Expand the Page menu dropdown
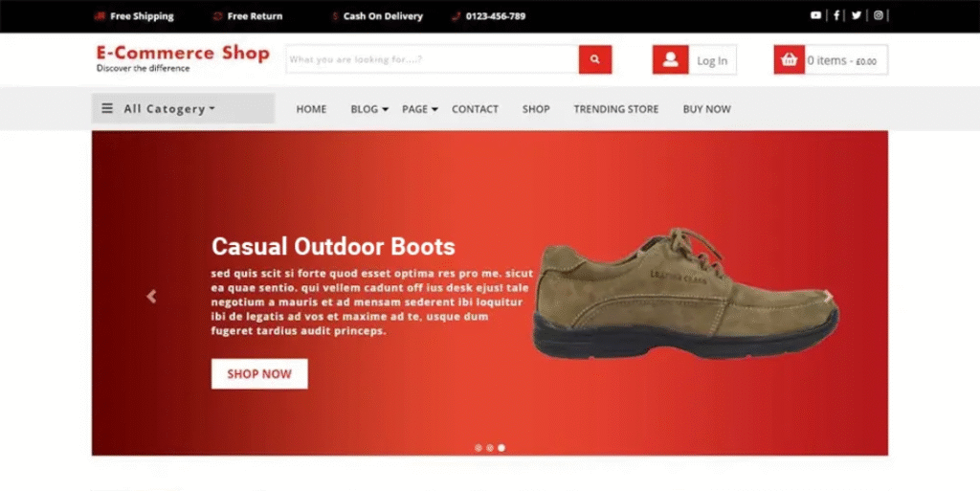 coord(419,109)
